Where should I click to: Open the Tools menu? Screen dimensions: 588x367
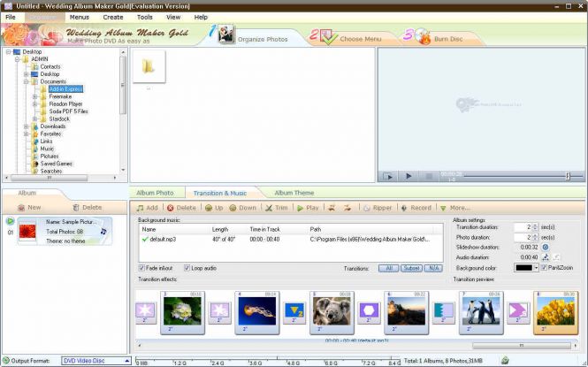(x=144, y=17)
